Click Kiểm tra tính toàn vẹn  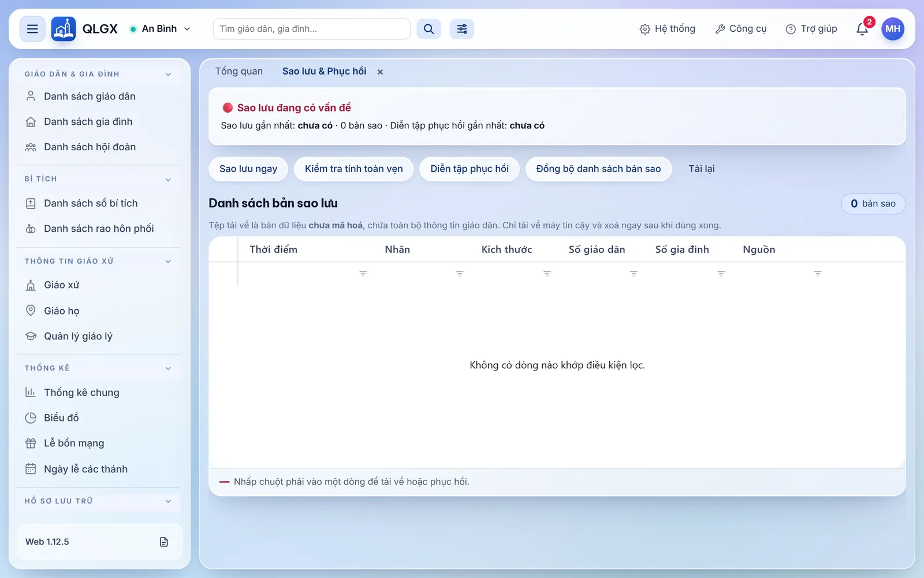tap(354, 169)
